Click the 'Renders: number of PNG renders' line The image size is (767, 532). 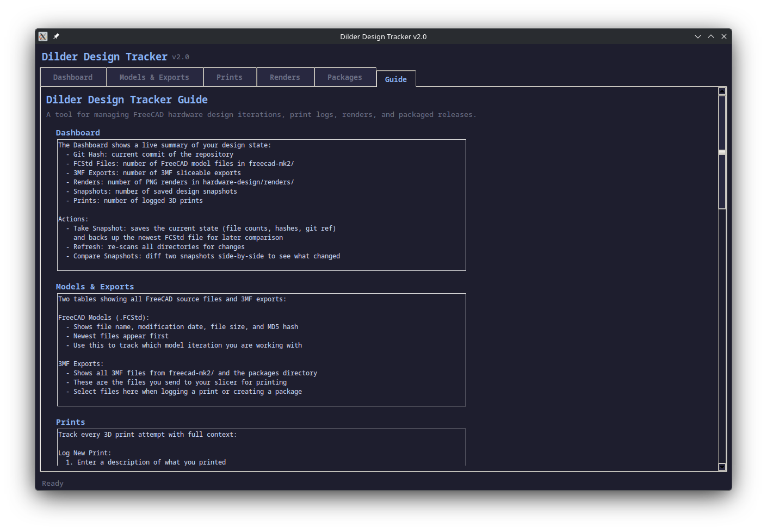click(x=180, y=182)
